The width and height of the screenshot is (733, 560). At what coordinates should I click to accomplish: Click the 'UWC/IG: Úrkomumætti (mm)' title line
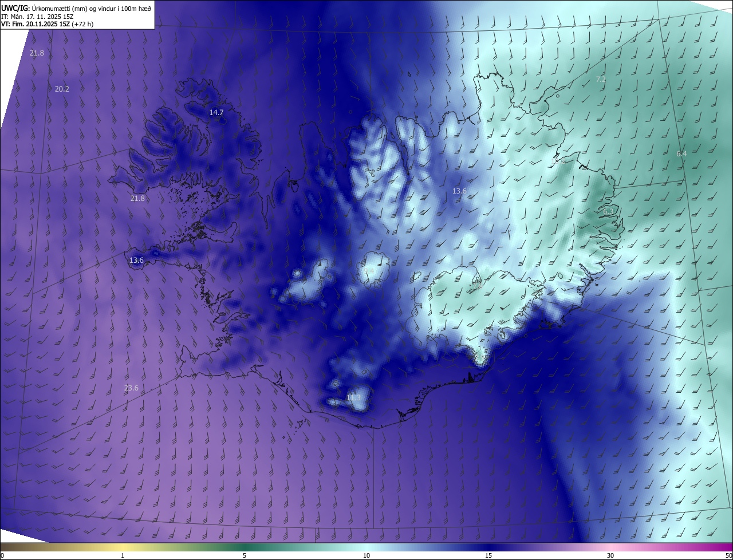(76, 8)
